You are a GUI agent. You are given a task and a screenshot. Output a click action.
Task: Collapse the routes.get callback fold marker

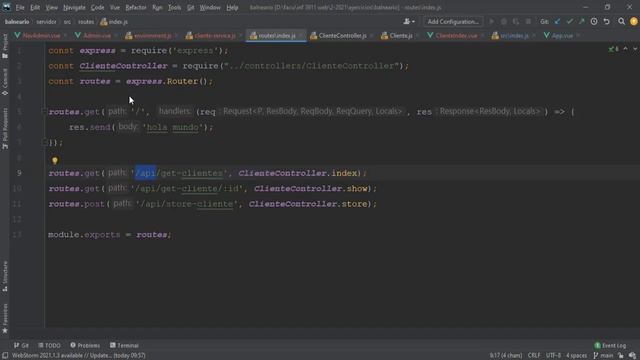tap(44, 111)
